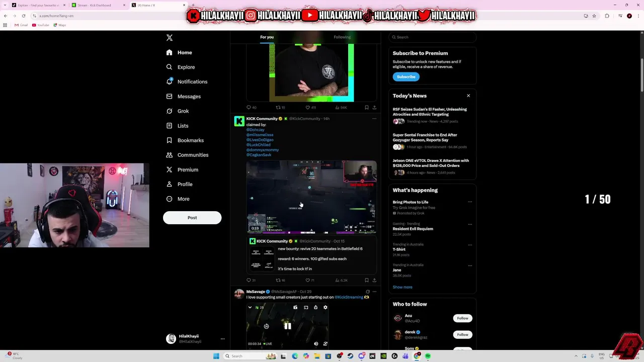Open Lists in the sidebar

click(177, 126)
